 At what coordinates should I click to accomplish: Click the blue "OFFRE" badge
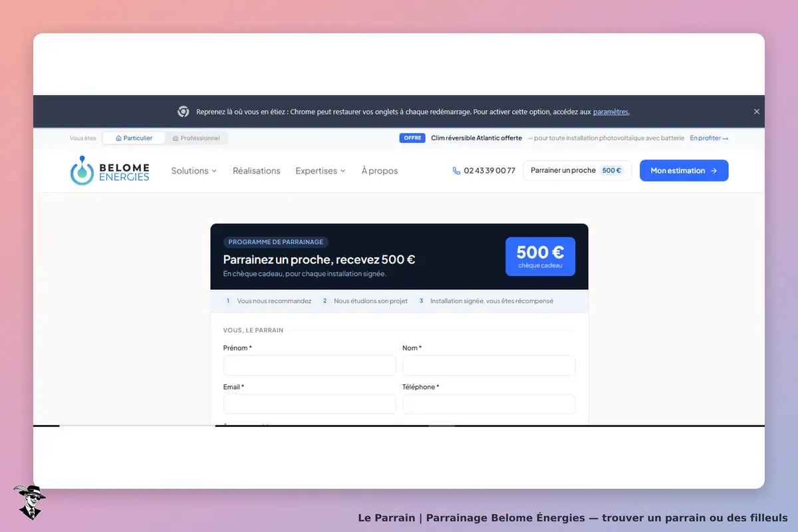click(x=412, y=138)
